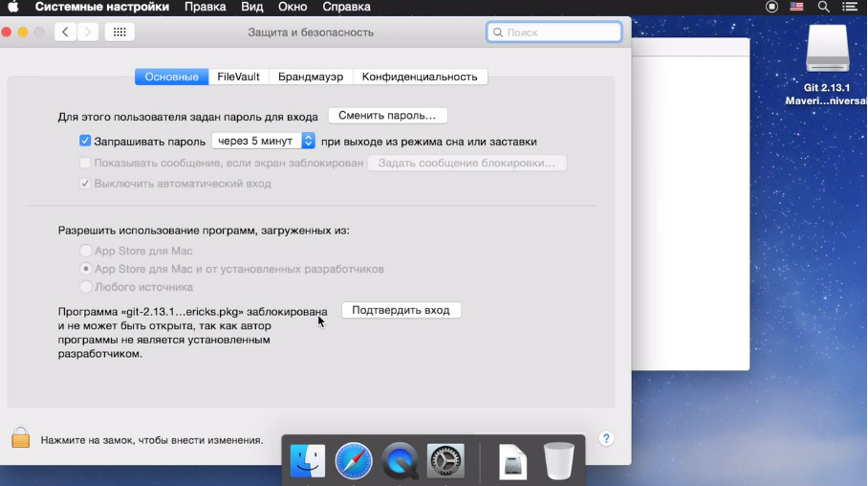Open the help question mark button
Image resolution: width=868 pixels, height=486 pixels.
click(x=605, y=438)
